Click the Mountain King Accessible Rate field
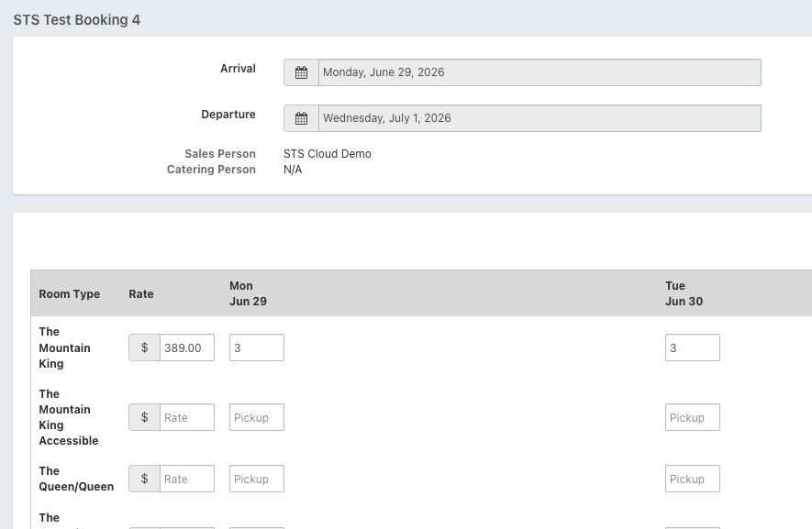The width and height of the screenshot is (812, 529). 187,417
